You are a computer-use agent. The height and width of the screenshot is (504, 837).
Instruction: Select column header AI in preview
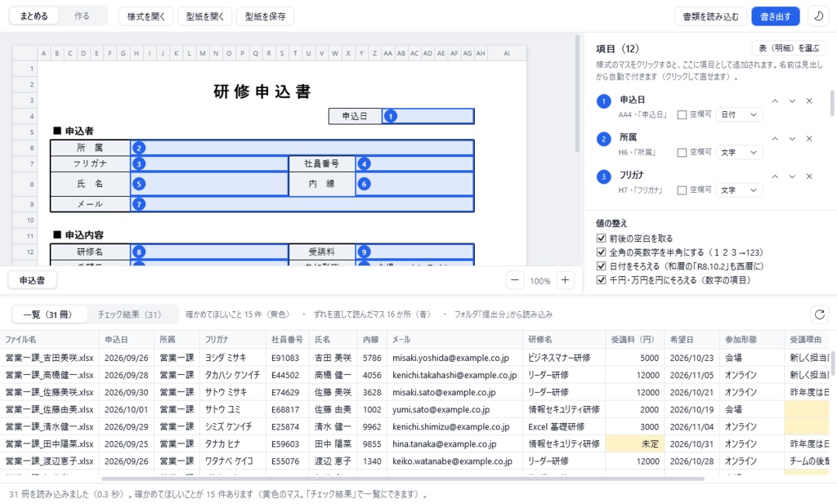point(507,53)
